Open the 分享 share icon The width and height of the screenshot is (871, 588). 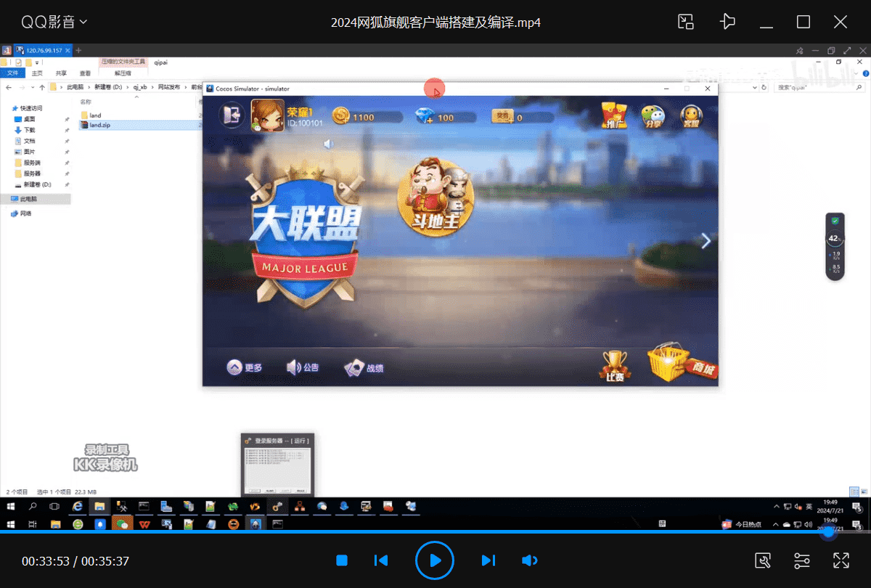[653, 116]
